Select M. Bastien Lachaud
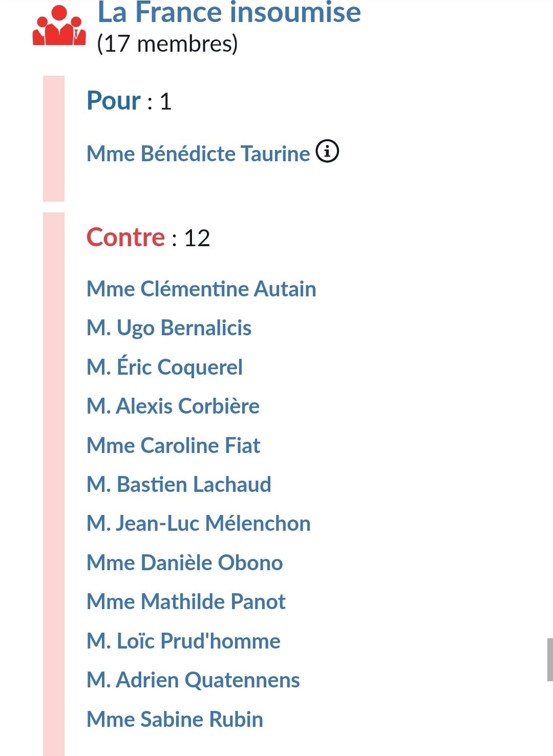553x756 pixels. 179,484
